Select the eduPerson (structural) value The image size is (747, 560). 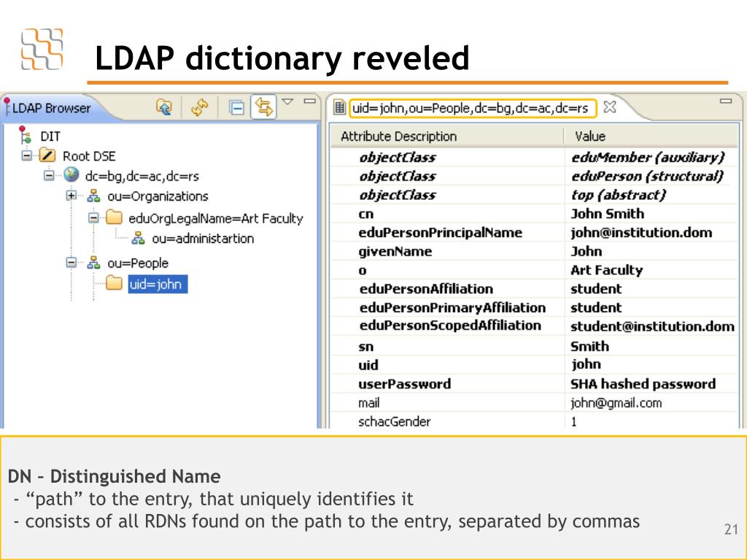[648, 176]
